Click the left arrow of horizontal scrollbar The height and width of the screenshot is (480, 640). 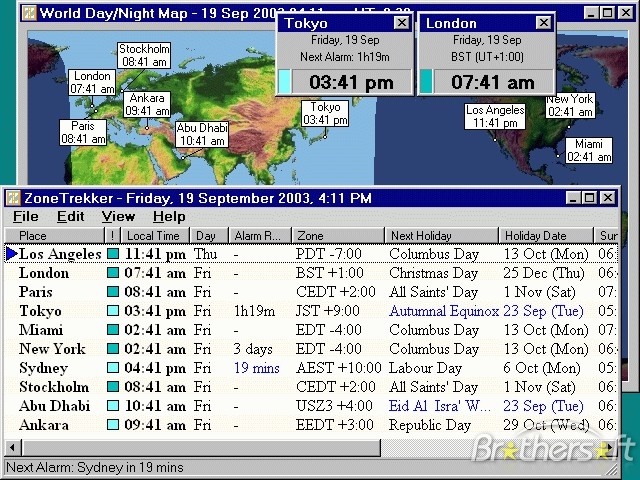click(x=13, y=448)
